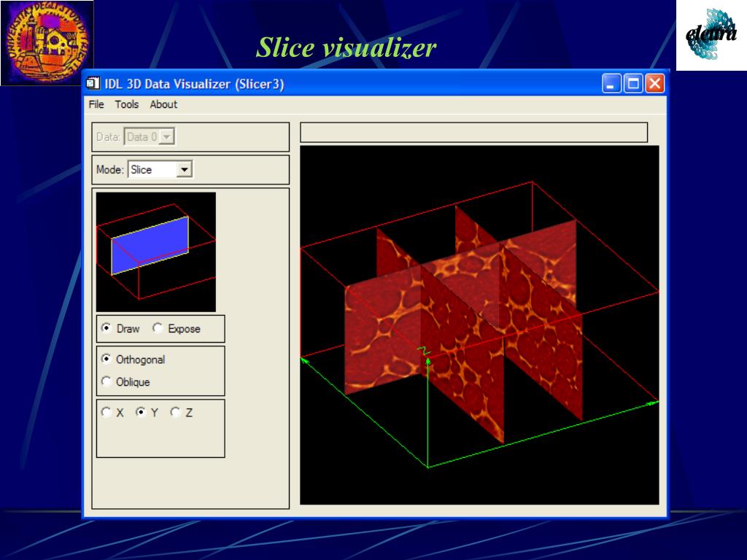747x560 pixels.
Task: Open the About menu
Action: (x=163, y=104)
